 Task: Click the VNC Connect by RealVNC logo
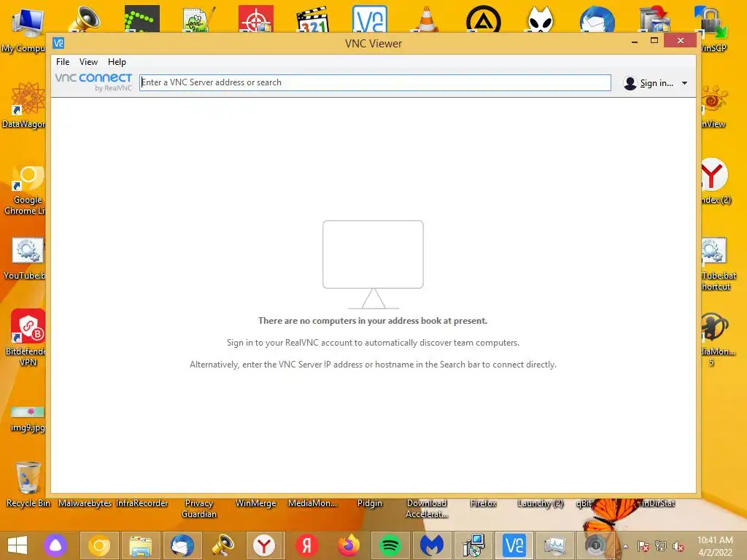93,82
